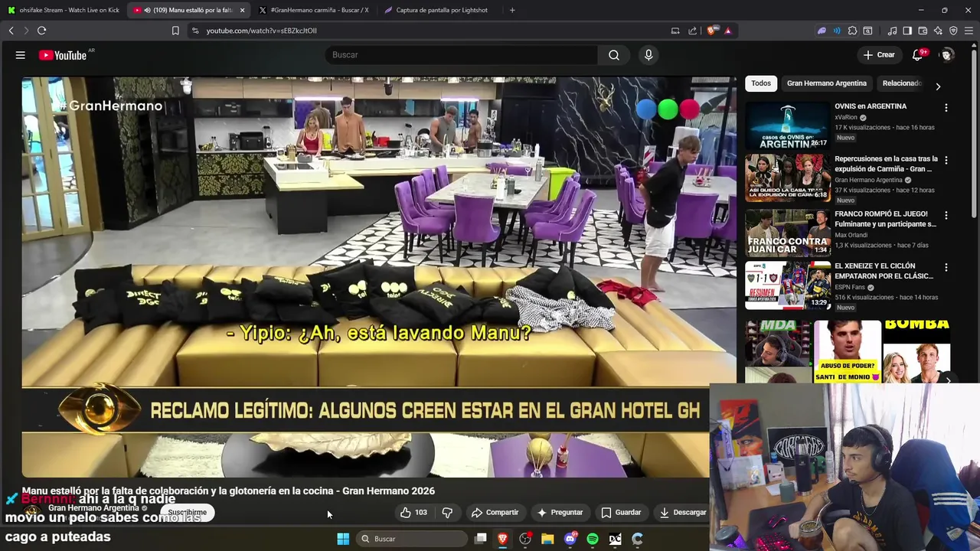Bookmark this page via address bar icon
980x551 pixels.
click(175, 31)
